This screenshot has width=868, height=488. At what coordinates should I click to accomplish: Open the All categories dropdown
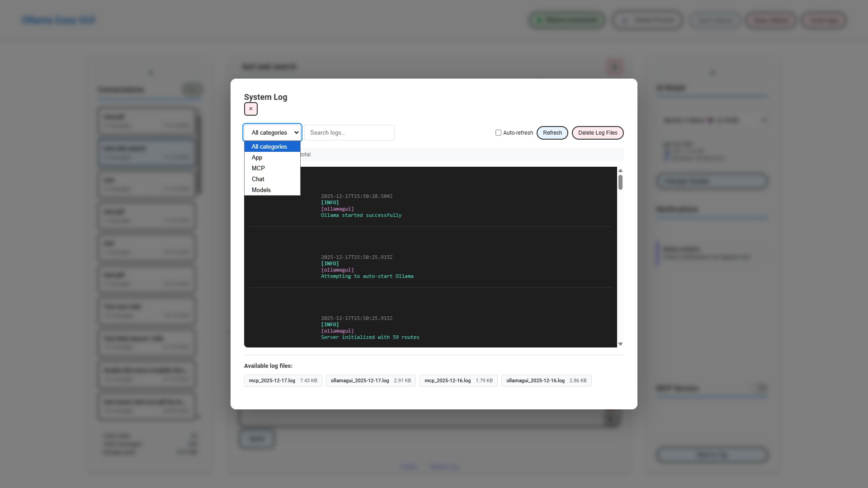click(273, 132)
